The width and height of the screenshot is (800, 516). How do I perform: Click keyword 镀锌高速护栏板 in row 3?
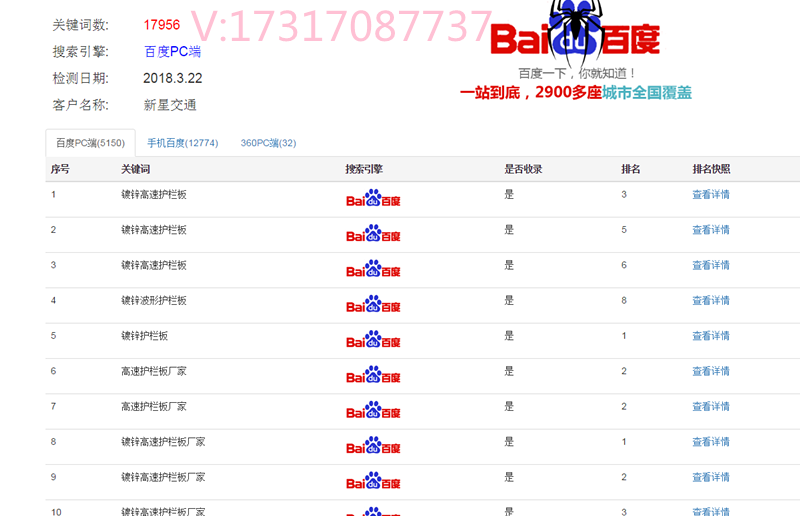click(154, 265)
